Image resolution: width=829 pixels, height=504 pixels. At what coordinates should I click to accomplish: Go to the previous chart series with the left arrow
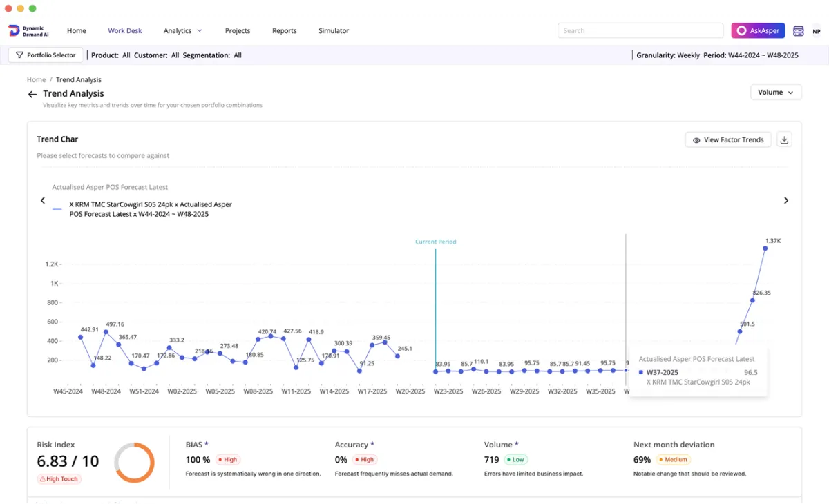43,200
